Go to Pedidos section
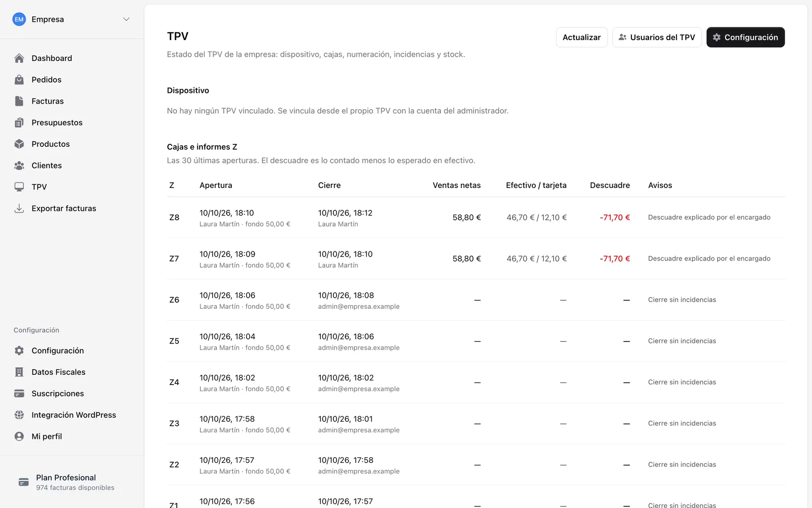 tap(72, 80)
